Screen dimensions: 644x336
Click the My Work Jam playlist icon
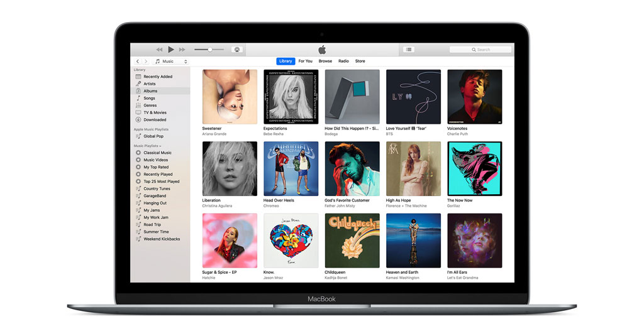138,217
